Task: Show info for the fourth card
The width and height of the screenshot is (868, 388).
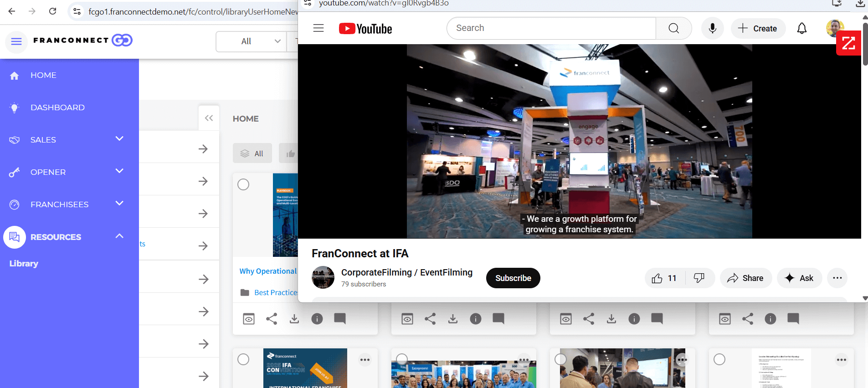Action: point(770,319)
